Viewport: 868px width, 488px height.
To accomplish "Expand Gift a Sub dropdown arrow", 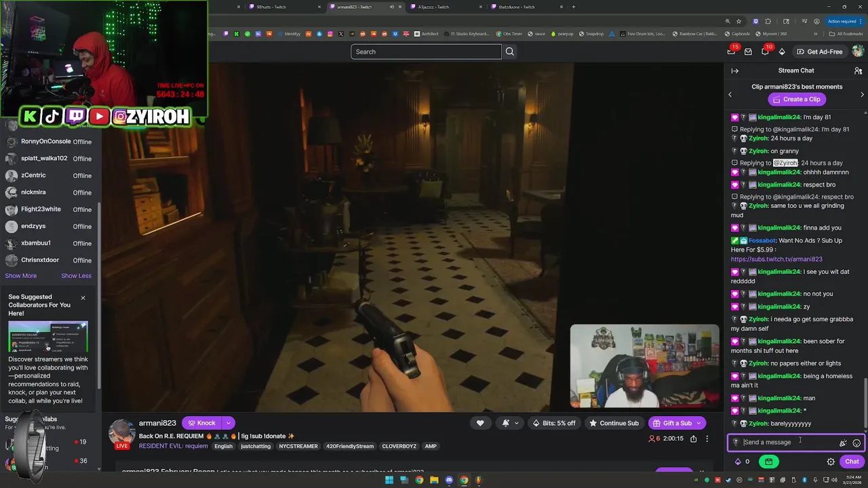I will pos(698,423).
